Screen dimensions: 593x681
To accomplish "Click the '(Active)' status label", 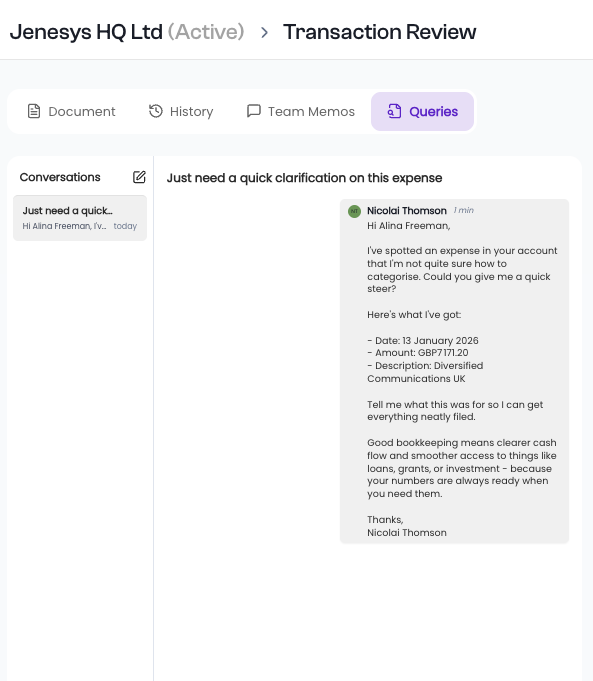I will pos(206,32).
